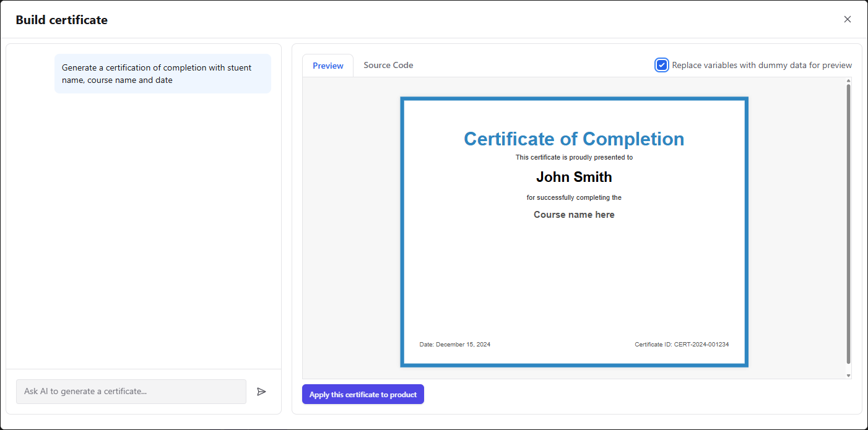The height and width of the screenshot is (430, 868).
Task: Select the Preview tab
Action: point(328,66)
